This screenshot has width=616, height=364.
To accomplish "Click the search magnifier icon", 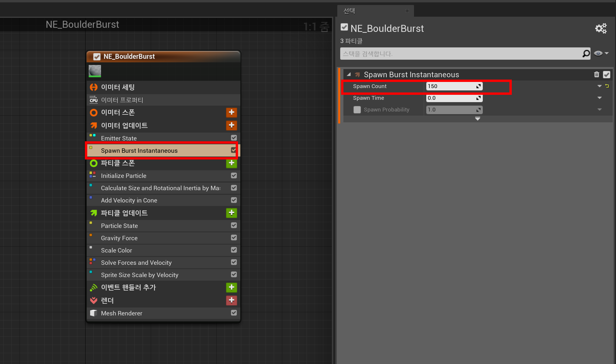I will click(586, 54).
